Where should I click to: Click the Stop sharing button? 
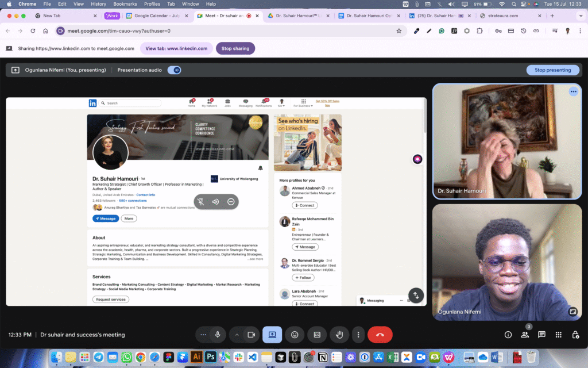pos(235,48)
